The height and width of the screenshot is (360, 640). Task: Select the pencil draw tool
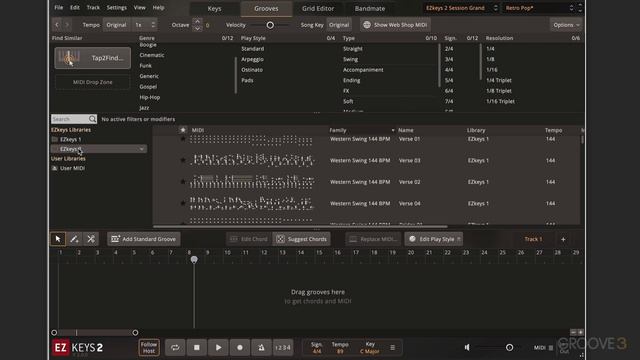[x=74, y=239]
